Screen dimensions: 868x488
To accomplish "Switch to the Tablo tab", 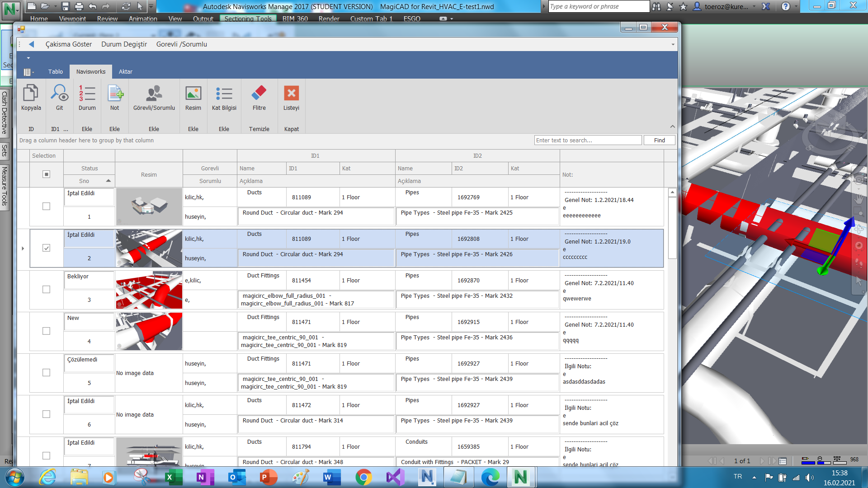I will tap(56, 71).
